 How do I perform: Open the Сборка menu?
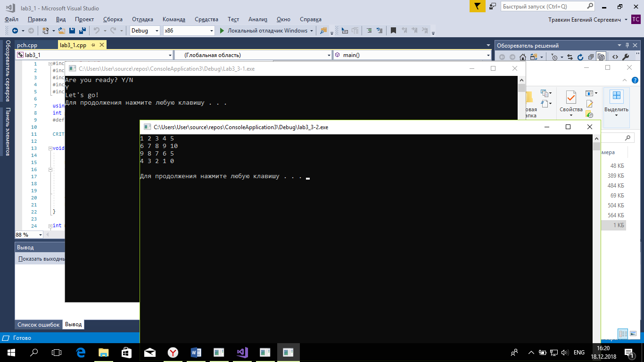tap(113, 19)
